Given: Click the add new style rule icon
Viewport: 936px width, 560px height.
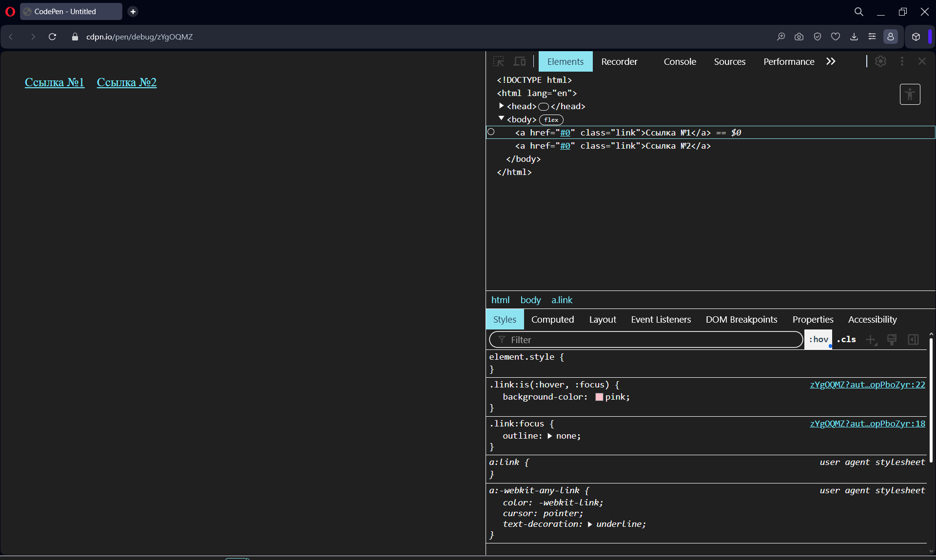Looking at the screenshot, I should pos(871,339).
